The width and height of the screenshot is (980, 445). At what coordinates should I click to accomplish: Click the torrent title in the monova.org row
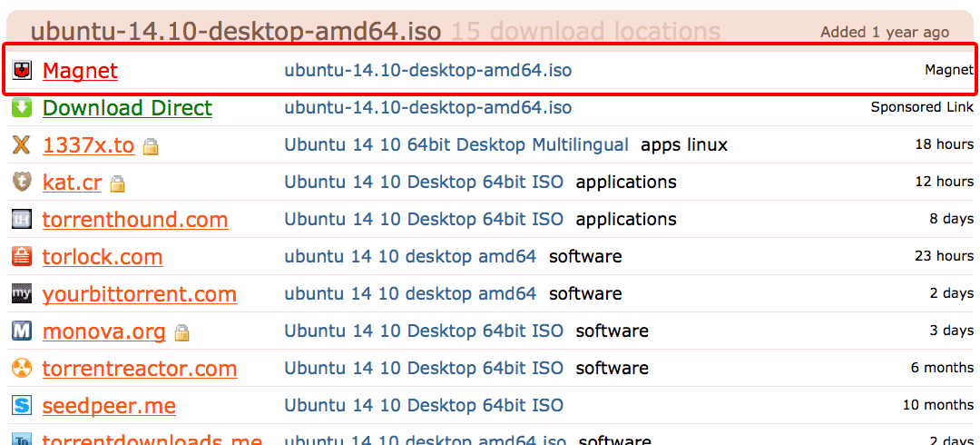tap(424, 331)
